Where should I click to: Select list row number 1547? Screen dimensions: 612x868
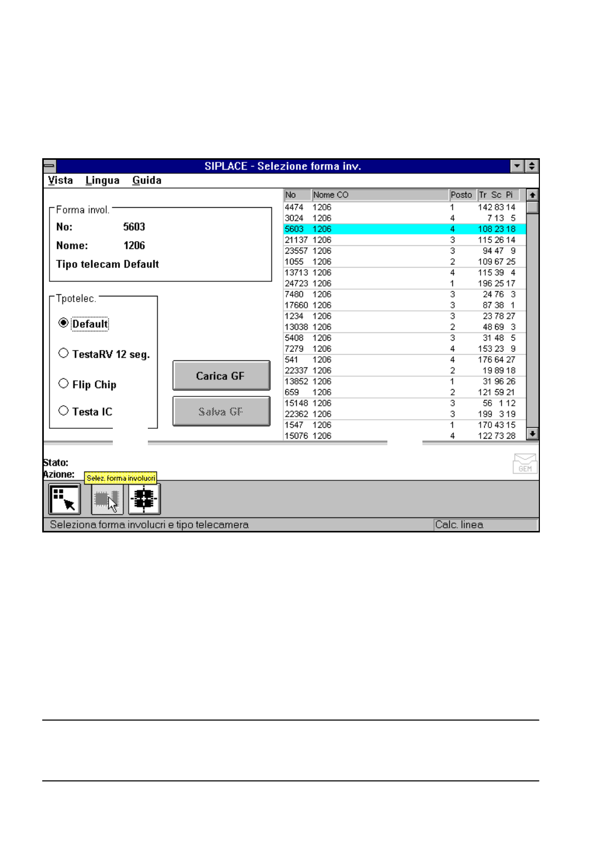click(x=404, y=425)
